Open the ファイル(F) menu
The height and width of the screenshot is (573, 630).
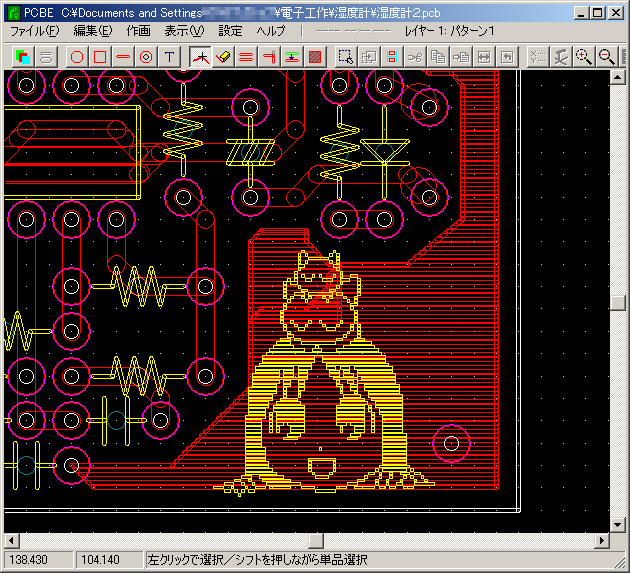[35, 31]
